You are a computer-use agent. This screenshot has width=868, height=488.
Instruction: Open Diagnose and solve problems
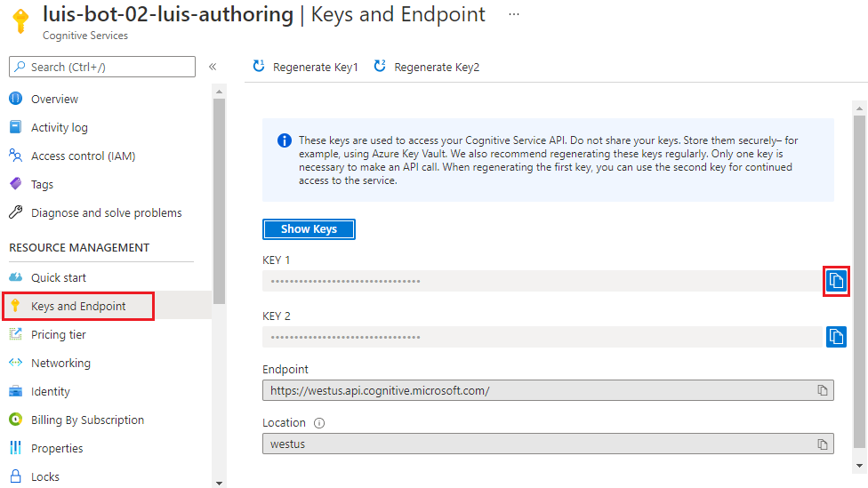pos(106,212)
